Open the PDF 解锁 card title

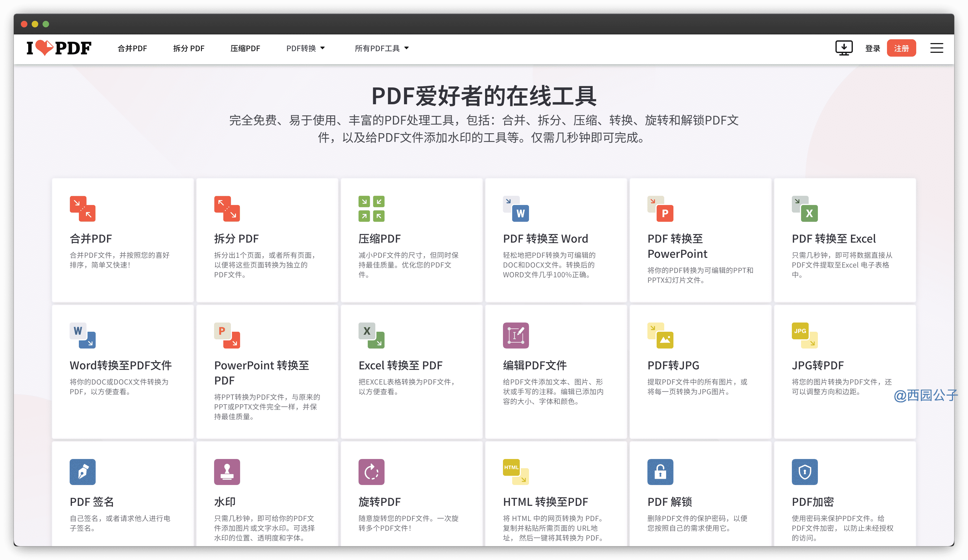pyautogui.click(x=670, y=502)
